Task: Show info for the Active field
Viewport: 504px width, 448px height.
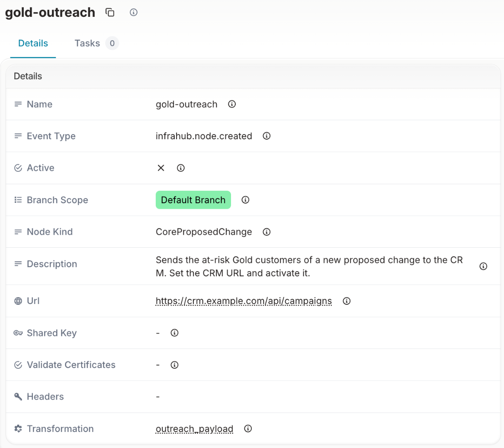Action: point(181,168)
